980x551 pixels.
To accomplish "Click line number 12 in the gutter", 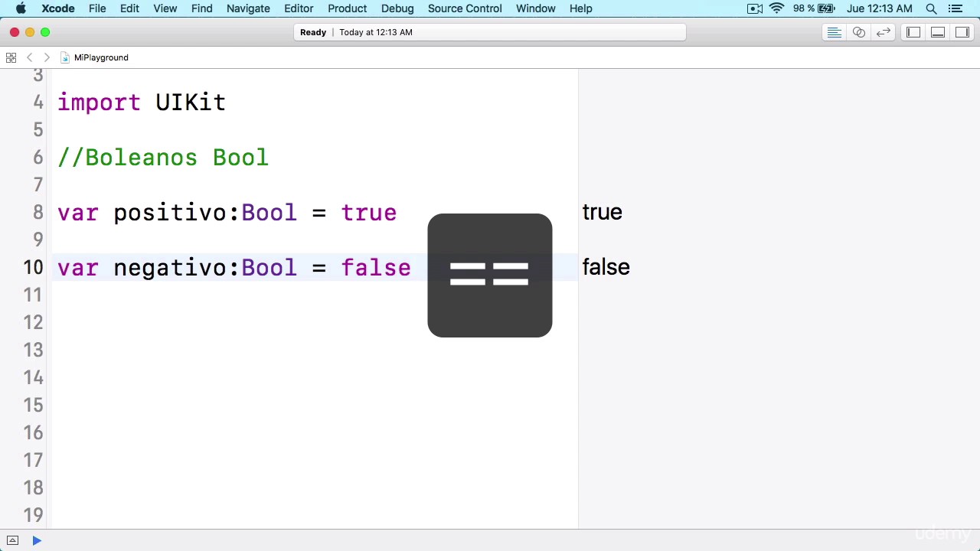I will [33, 322].
